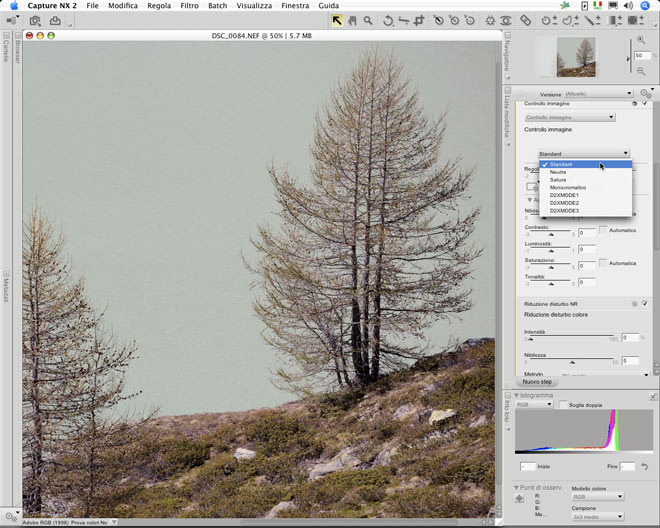The image size is (660, 528).
Task: Open histogram RGB channel dropdown
Action: (x=534, y=404)
